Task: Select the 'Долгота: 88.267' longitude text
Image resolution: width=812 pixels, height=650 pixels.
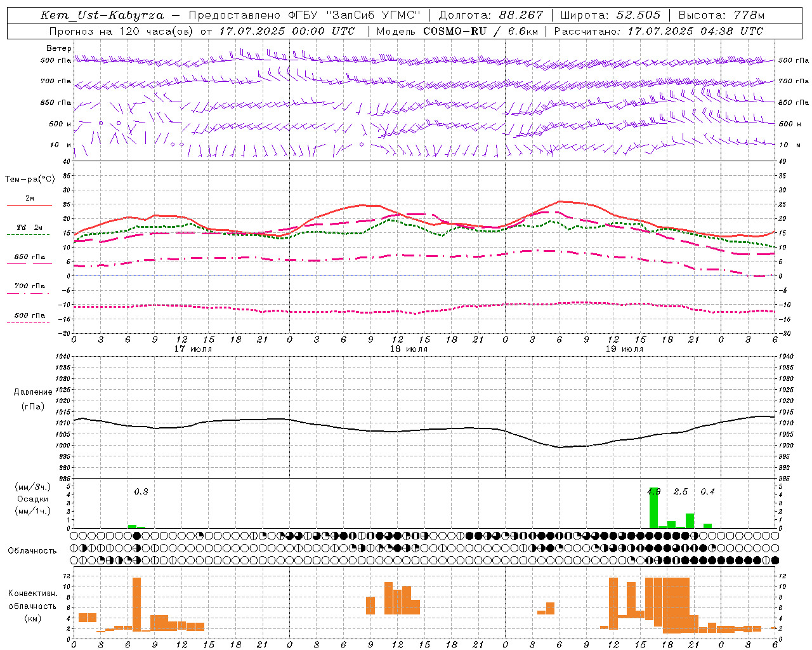Action: [491, 15]
